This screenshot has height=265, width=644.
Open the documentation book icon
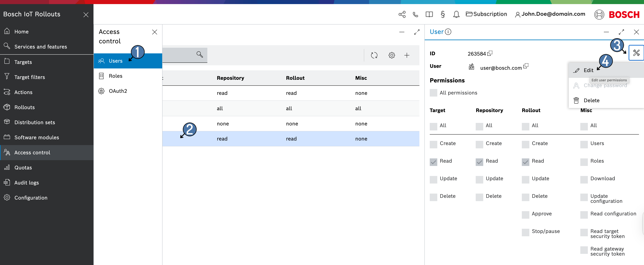[x=429, y=14]
